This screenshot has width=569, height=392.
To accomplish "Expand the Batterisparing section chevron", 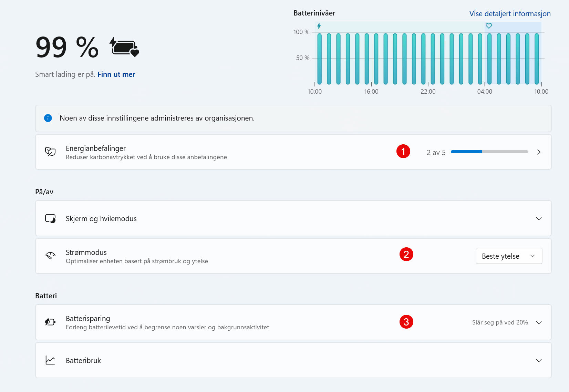I will click(x=539, y=323).
